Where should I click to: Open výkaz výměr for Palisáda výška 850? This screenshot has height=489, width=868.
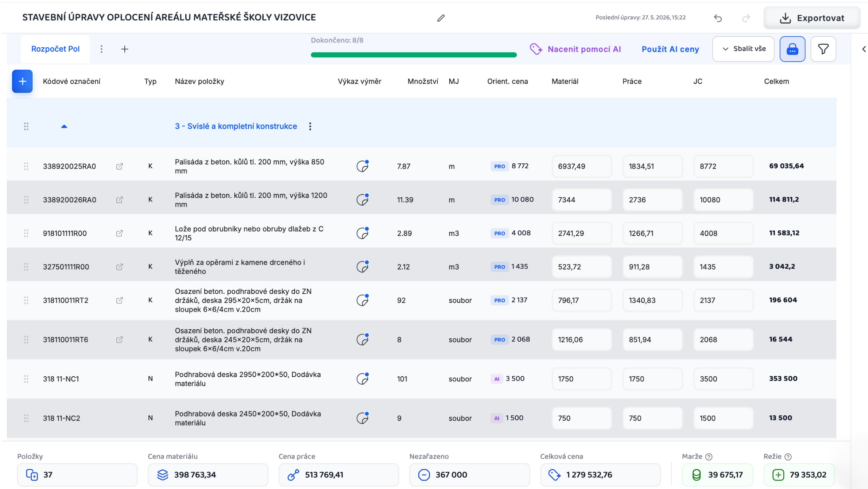pos(363,166)
